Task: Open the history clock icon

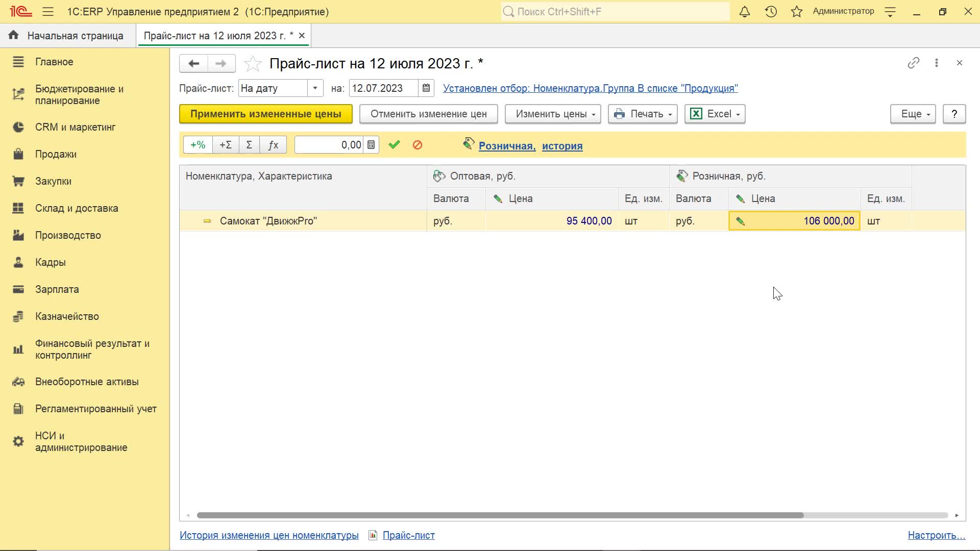Action: tap(771, 12)
